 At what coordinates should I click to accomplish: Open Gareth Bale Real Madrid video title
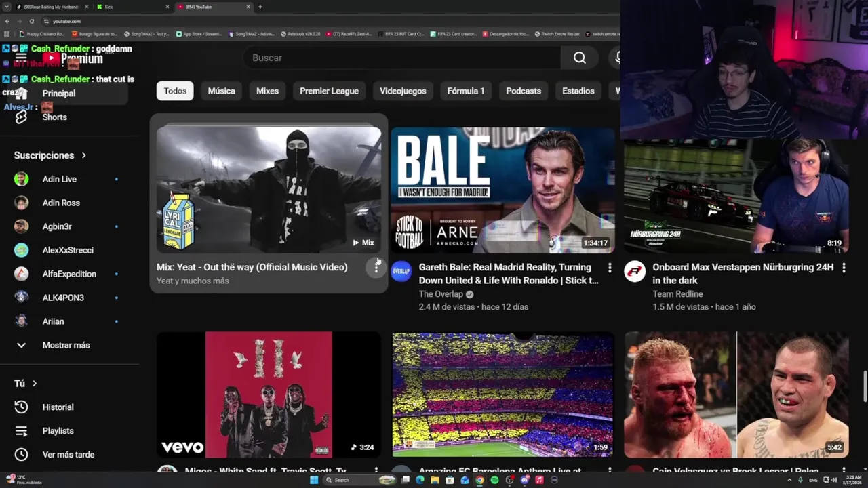(509, 274)
